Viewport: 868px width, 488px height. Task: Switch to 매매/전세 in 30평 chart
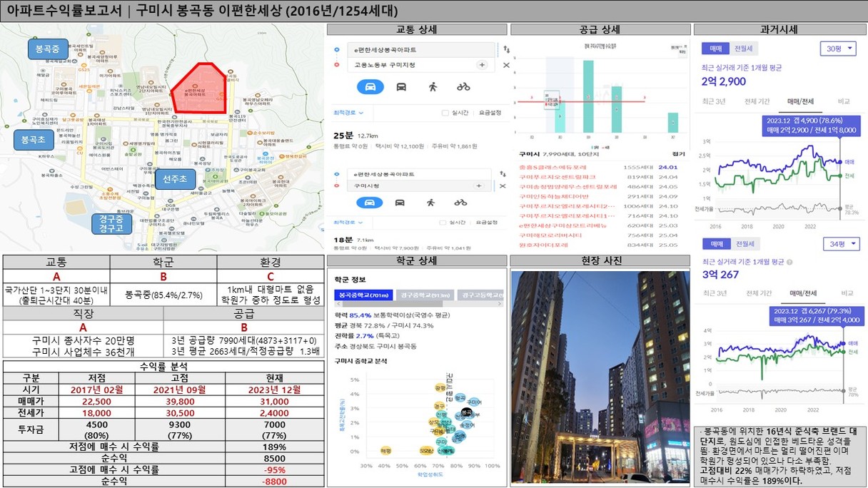pos(800,101)
